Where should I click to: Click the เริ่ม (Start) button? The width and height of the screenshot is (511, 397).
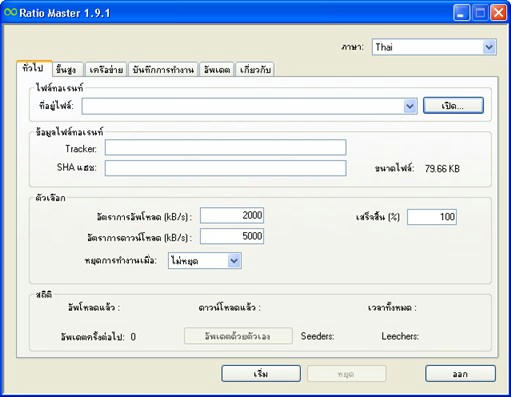click(261, 374)
